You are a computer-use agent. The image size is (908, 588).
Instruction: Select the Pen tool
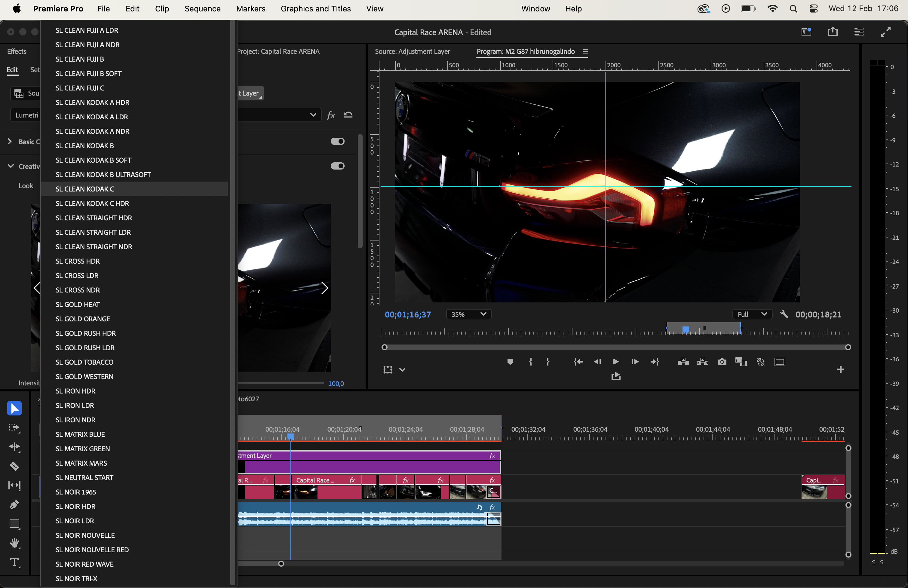(14, 504)
